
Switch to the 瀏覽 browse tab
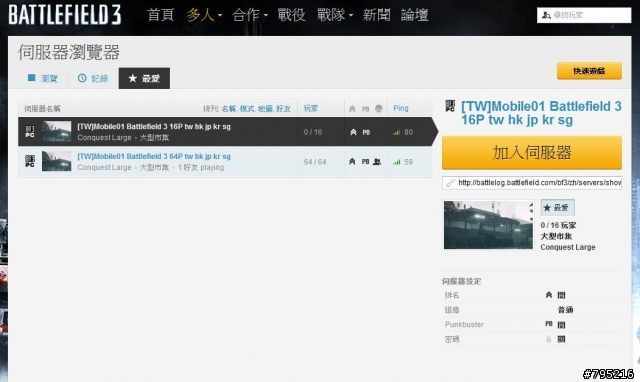(42, 78)
